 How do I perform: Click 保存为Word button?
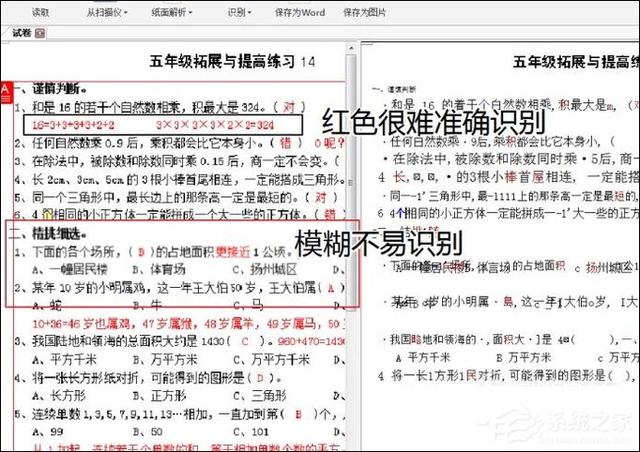pyautogui.click(x=300, y=12)
